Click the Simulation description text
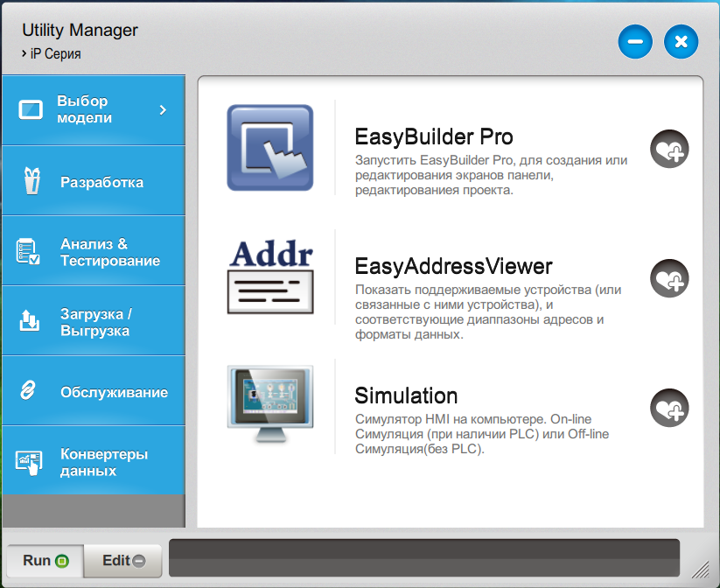This screenshot has width=720, height=588. point(482,434)
